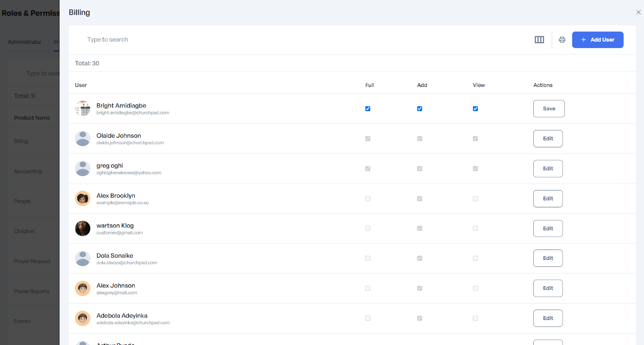Open Edit for Dola Sonaike
Screen dimensions: 644x345
click(x=548, y=258)
